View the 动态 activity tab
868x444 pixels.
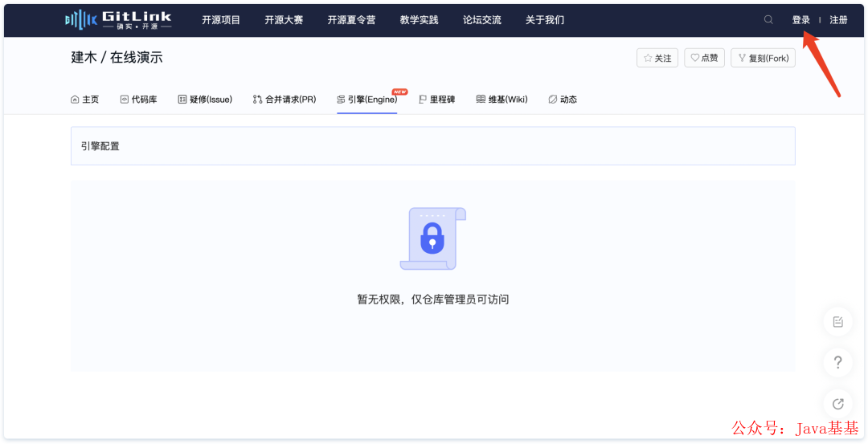[563, 100]
